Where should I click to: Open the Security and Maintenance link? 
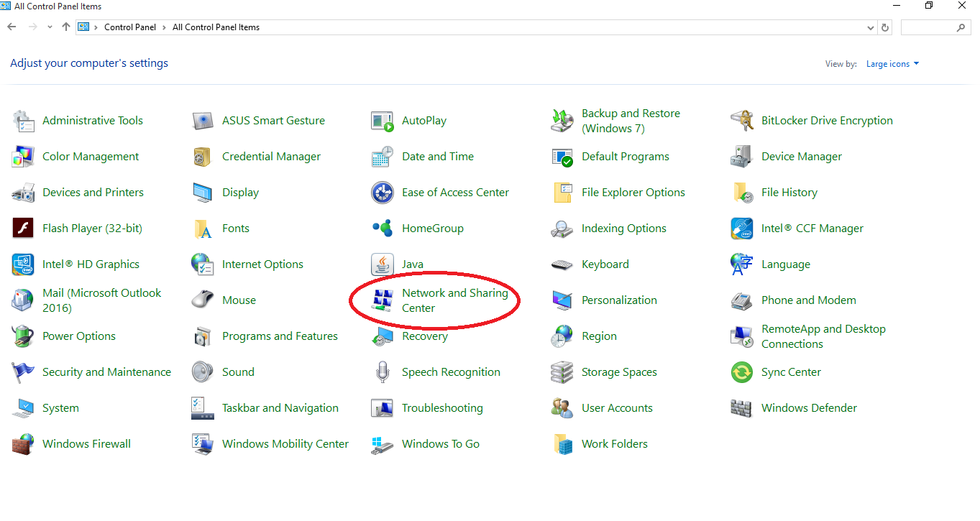point(106,372)
